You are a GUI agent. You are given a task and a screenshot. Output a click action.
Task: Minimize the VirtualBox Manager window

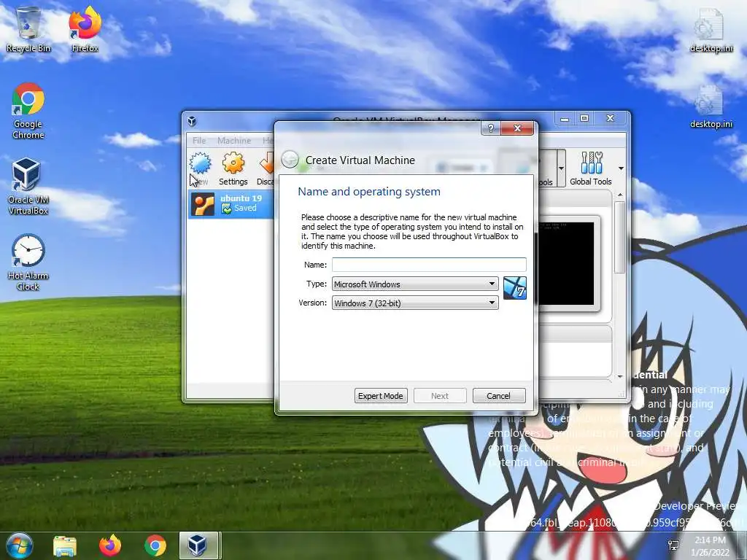coord(565,118)
